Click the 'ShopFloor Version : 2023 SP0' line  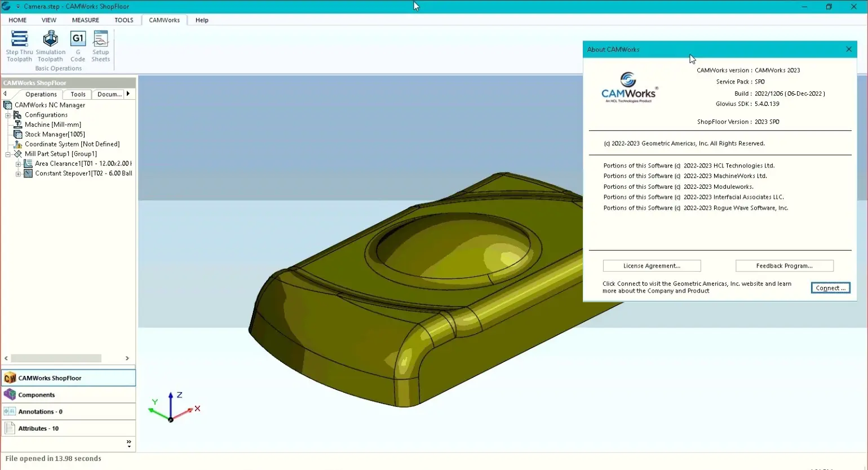738,122
